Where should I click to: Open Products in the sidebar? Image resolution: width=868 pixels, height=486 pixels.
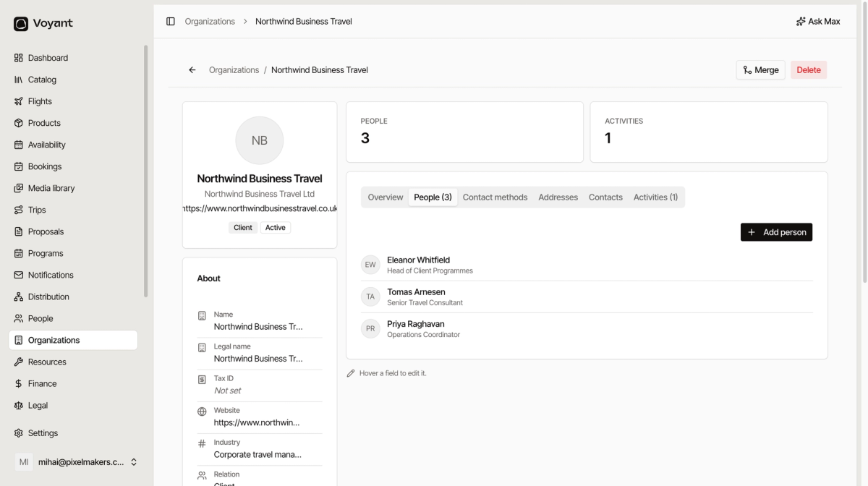[73, 123]
